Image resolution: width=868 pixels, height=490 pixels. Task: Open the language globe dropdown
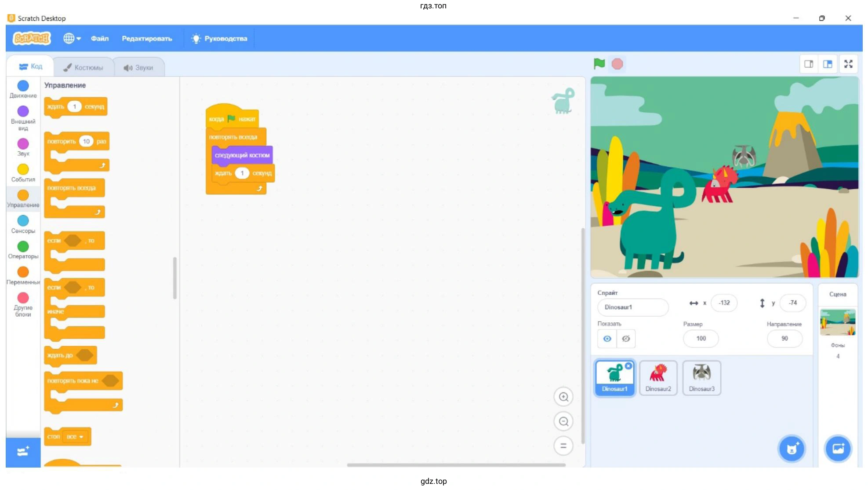(72, 39)
